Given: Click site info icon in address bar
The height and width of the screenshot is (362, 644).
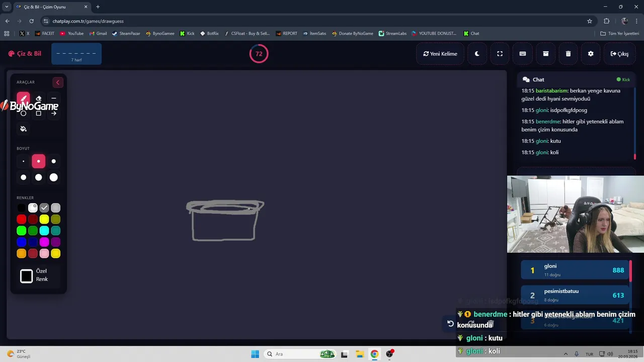Looking at the screenshot, I should (46, 21).
